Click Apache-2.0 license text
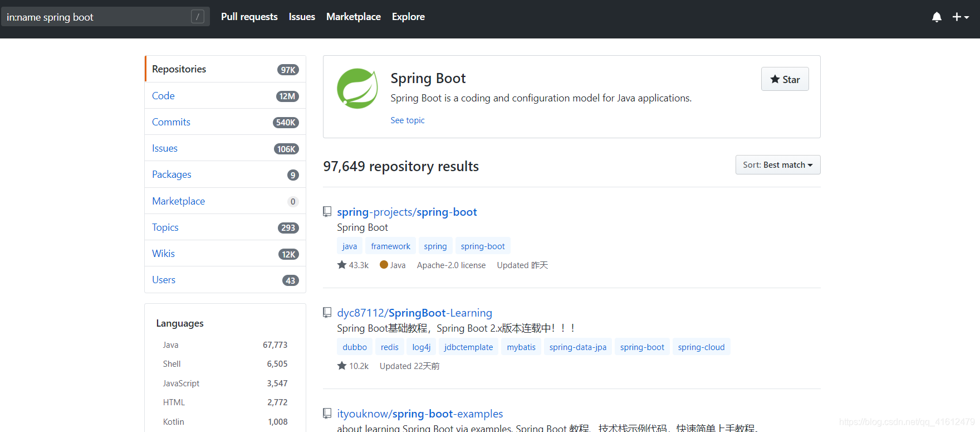Viewport: 980px width, 432px height. 451,265
